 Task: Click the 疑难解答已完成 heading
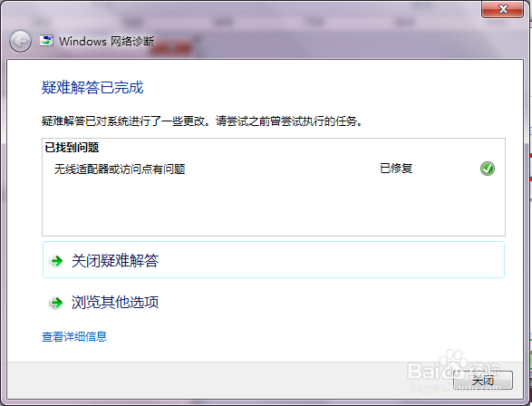point(92,87)
